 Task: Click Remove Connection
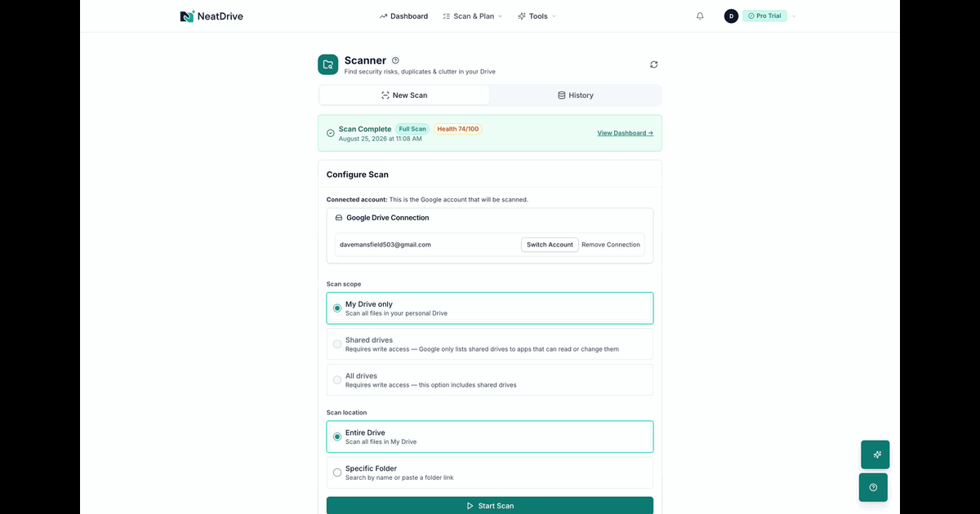[x=611, y=245]
